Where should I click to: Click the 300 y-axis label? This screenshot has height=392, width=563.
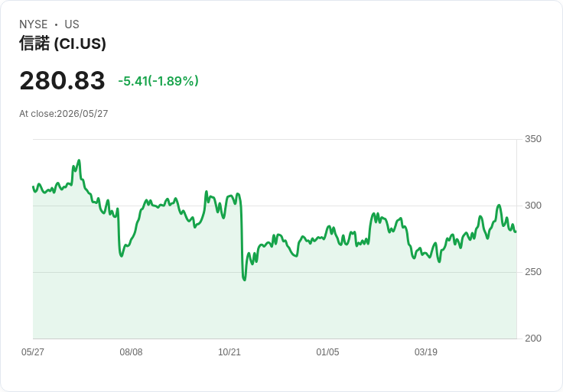pos(533,206)
